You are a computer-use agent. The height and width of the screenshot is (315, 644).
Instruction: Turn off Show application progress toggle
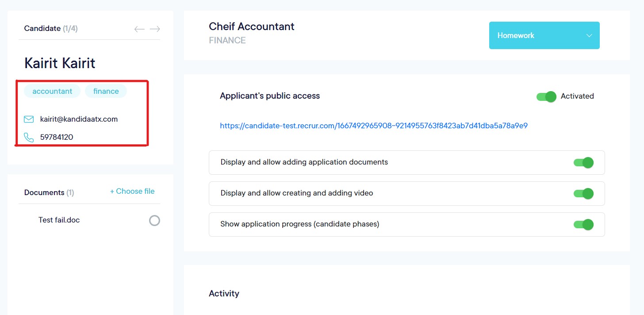tap(583, 224)
